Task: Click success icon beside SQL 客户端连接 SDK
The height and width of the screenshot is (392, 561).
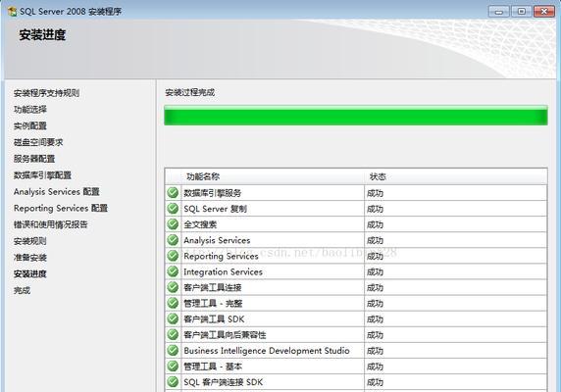Action: point(173,381)
